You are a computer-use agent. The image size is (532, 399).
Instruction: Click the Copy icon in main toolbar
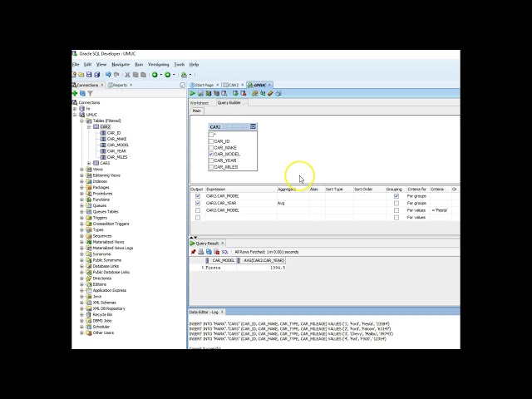tap(135, 75)
